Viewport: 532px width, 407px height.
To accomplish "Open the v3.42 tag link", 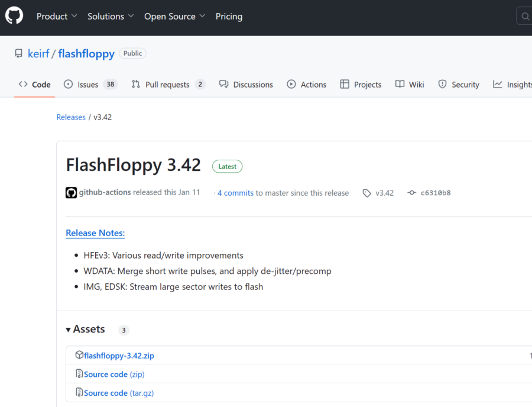I will (x=384, y=193).
